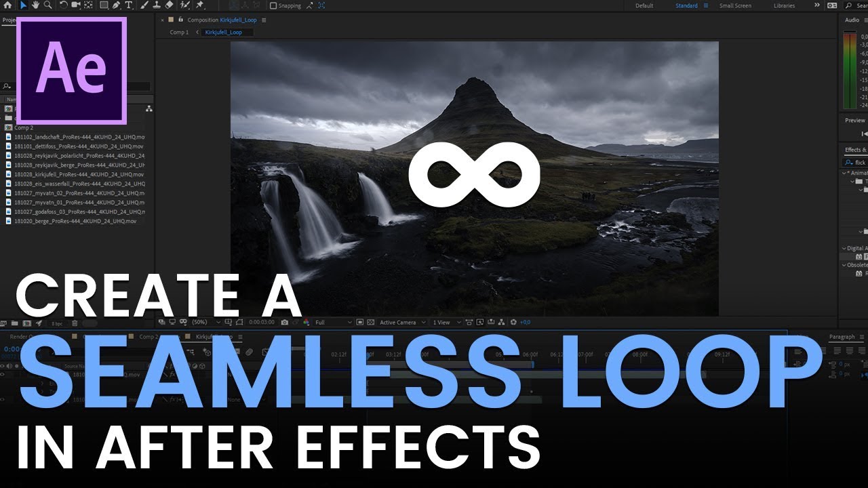Click the Home icon in the toolbar
Screen dimensions: 868x488
(7, 5)
